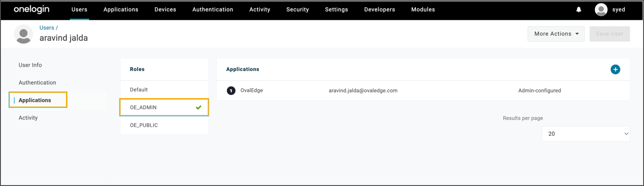Add application with the plus icon

coord(615,70)
